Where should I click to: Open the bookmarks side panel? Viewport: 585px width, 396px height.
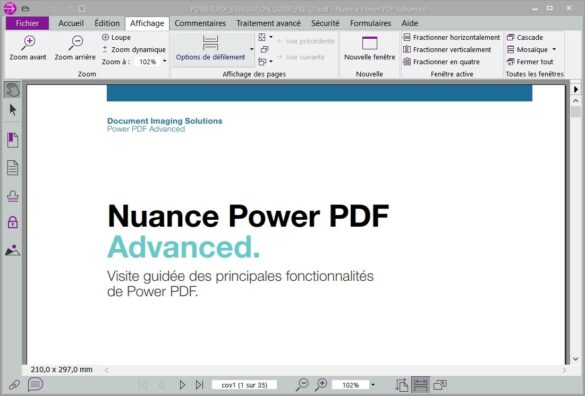pyautogui.click(x=12, y=140)
